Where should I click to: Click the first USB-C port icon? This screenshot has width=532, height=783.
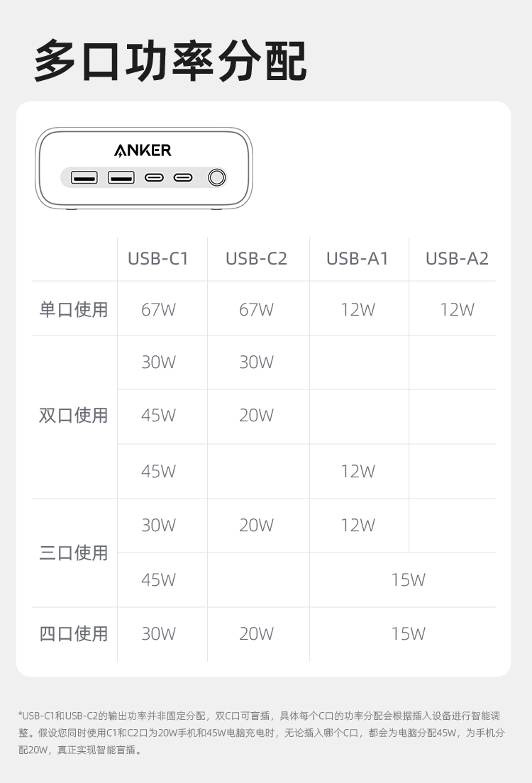point(154,177)
